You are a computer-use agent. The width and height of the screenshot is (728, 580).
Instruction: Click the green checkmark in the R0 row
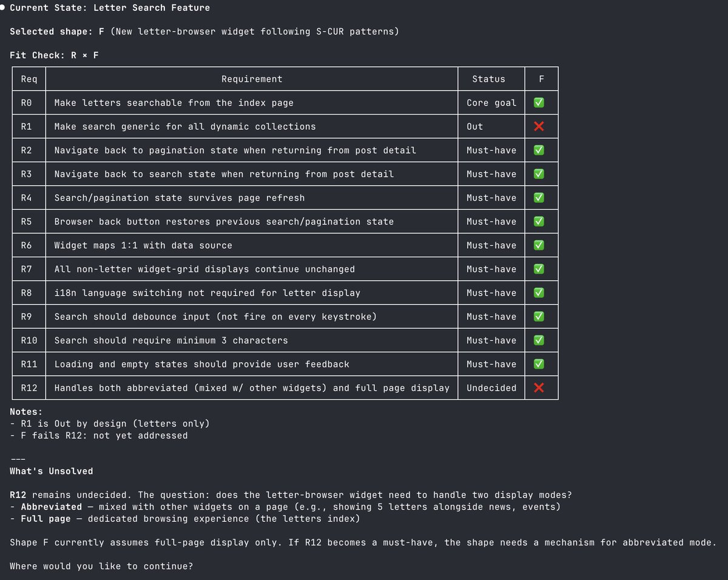click(538, 103)
